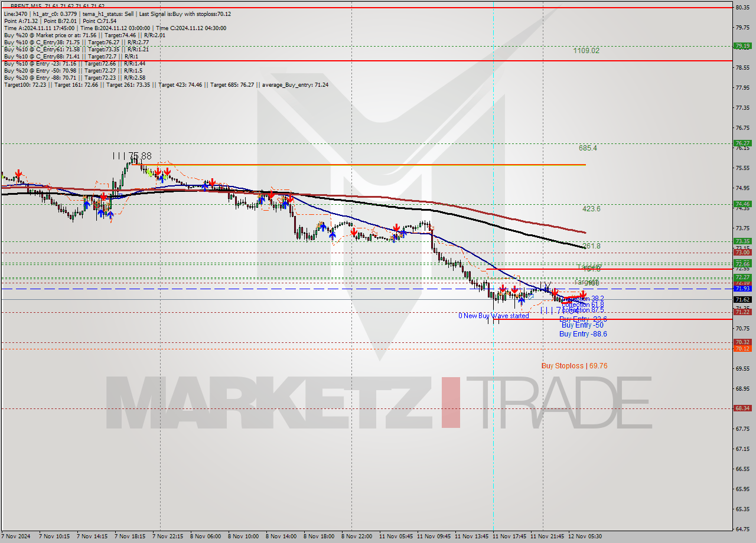The height and width of the screenshot is (543, 756).
Task: Select the 'Buy %20 @ Entry -50: 70.98' line
Action: coord(73,70)
